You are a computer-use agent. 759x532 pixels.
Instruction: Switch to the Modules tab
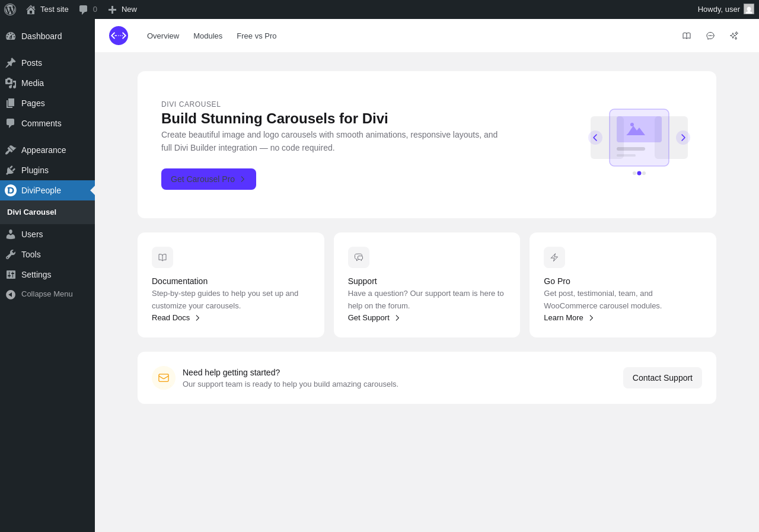tap(208, 36)
